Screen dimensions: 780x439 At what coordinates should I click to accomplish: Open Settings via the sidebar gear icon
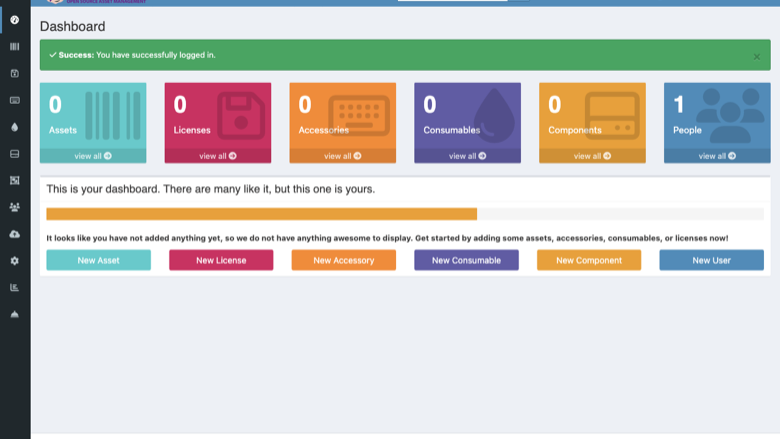[x=14, y=261]
